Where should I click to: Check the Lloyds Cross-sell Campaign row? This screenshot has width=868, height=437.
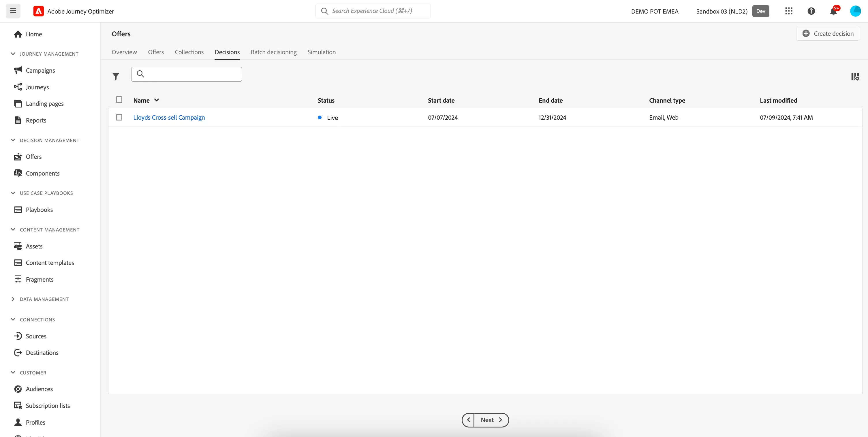pos(119,117)
